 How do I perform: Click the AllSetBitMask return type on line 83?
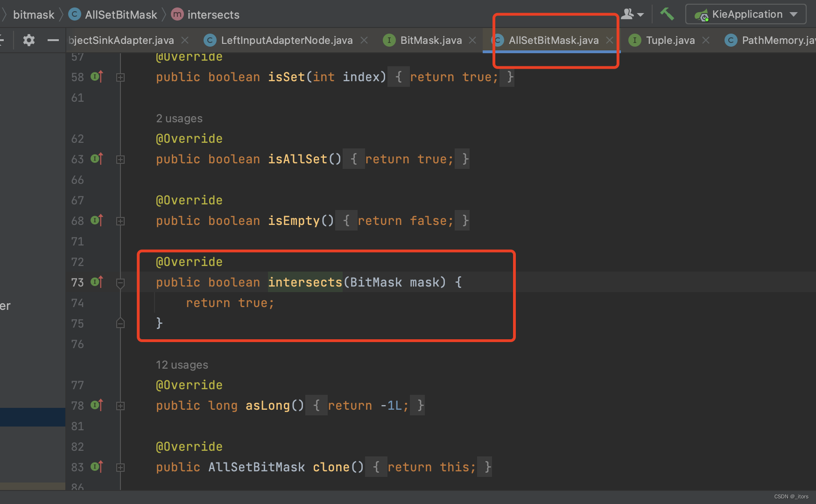tap(256, 467)
